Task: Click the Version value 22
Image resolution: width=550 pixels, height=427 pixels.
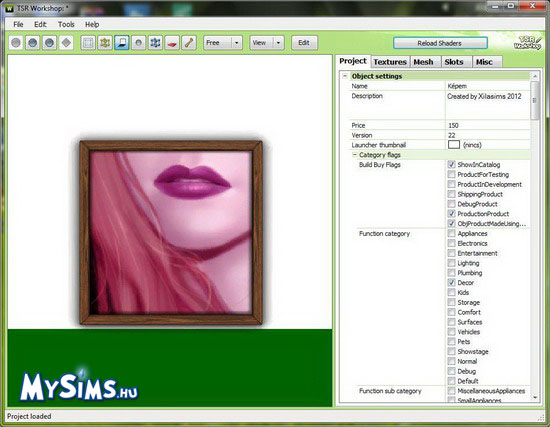Action: 451,135
